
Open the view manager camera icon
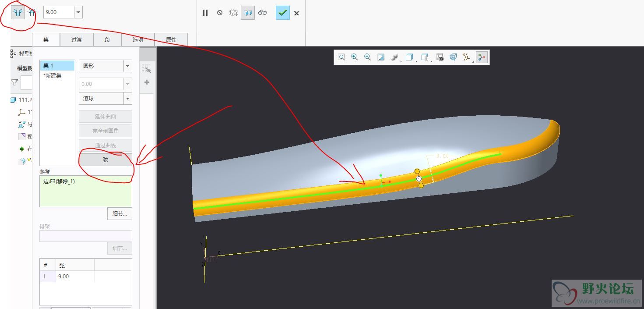click(x=440, y=57)
